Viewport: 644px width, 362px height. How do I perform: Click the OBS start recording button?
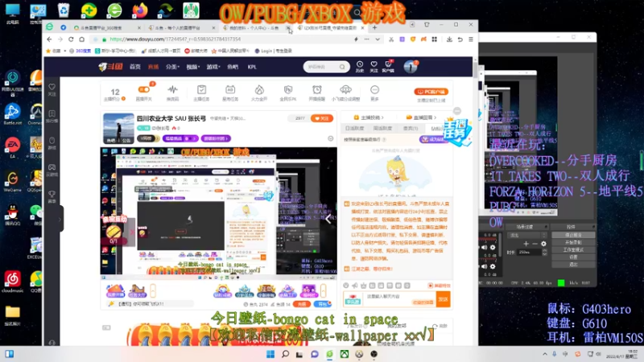point(573,243)
